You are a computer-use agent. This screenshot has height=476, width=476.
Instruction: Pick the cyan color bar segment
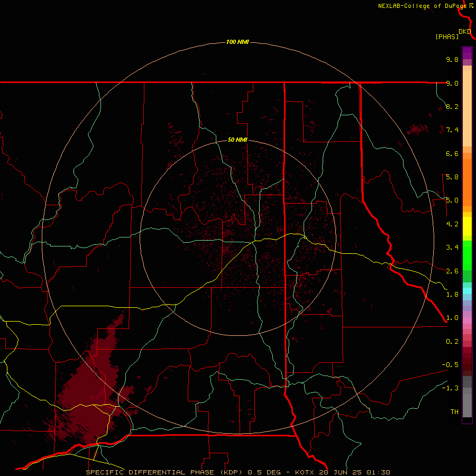(467, 291)
